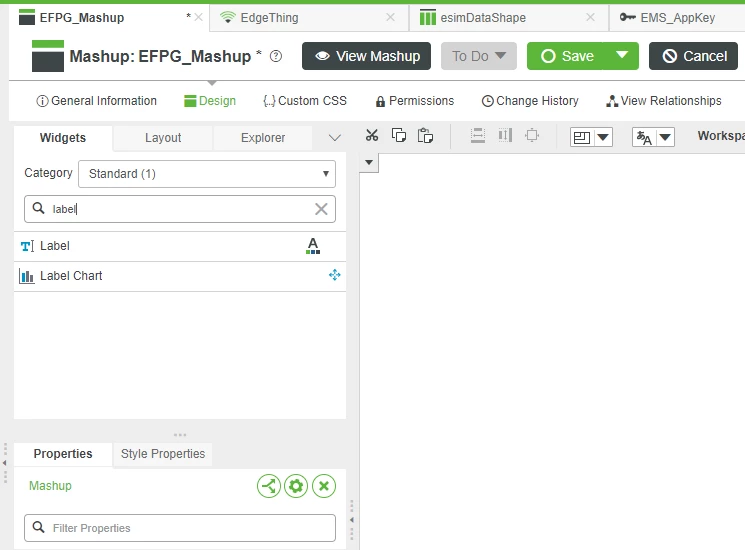Close the EdgeThing tab
The image size is (745, 550).
(x=391, y=18)
